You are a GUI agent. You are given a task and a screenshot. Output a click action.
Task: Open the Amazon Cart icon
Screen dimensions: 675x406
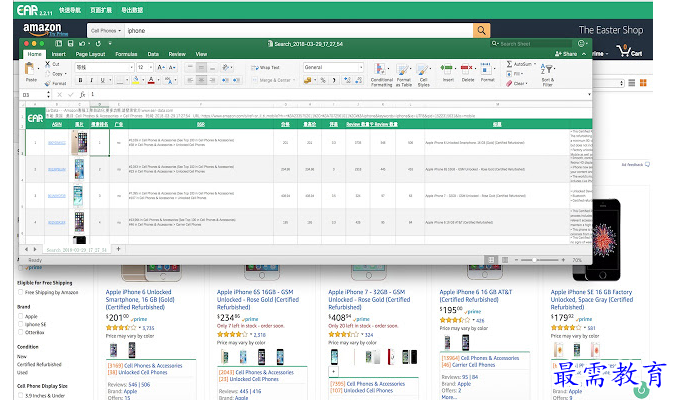coord(629,51)
